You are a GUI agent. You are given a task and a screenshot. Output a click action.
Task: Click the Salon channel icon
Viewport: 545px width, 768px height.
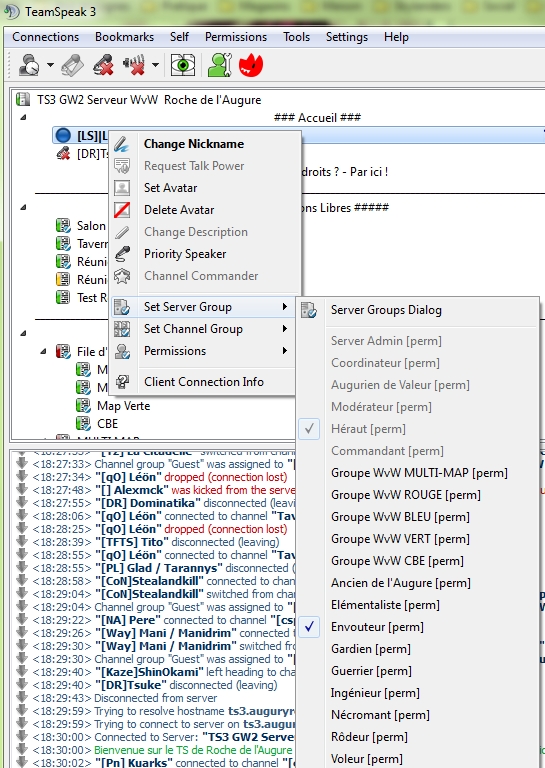click(x=63, y=226)
